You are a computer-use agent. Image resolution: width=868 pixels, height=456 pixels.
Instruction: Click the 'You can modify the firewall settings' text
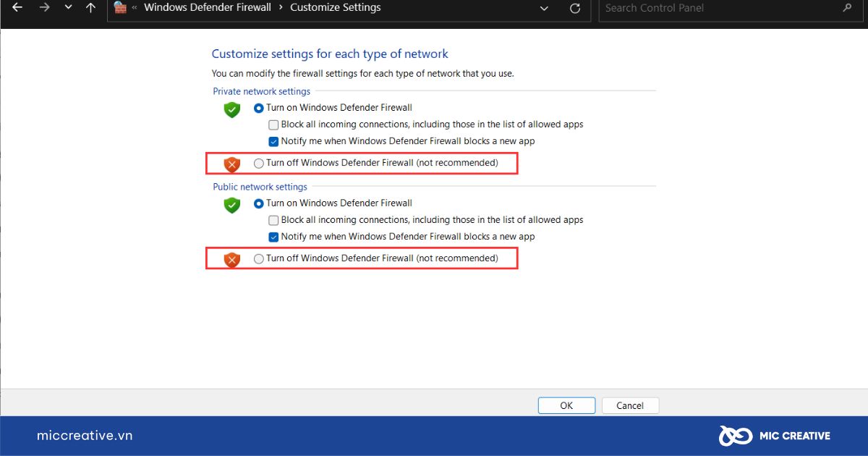(362, 73)
